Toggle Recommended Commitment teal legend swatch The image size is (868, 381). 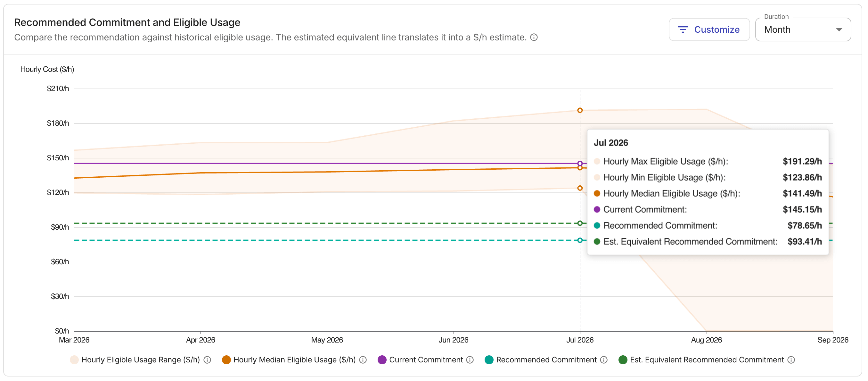click(489, 360)
